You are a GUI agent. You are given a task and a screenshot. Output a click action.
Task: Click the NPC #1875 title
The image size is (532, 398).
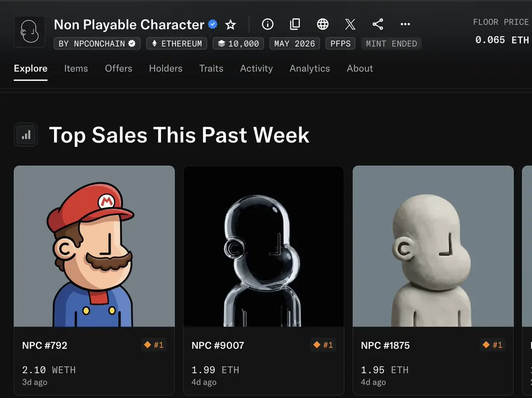385,345
